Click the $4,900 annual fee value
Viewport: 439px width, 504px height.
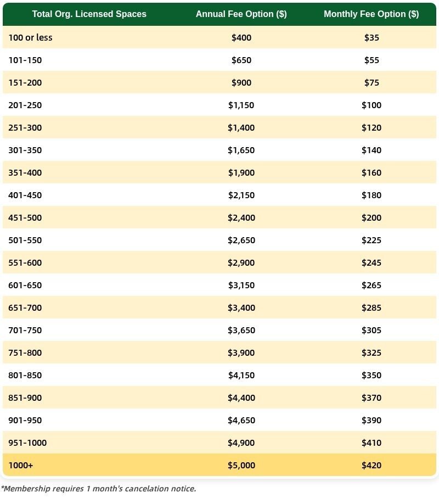pos(241,443)
